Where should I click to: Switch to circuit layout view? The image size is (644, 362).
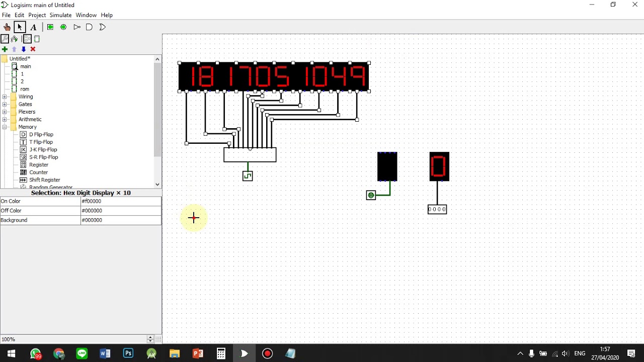[27, 39]
